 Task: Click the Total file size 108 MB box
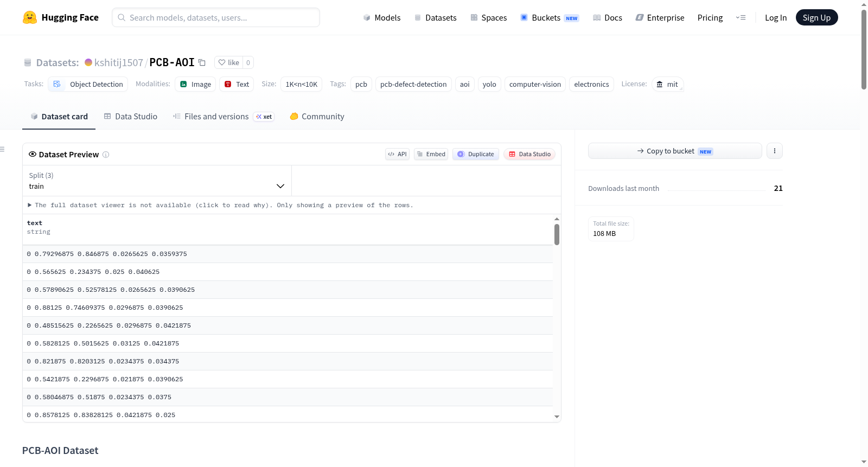click(611, 229)
